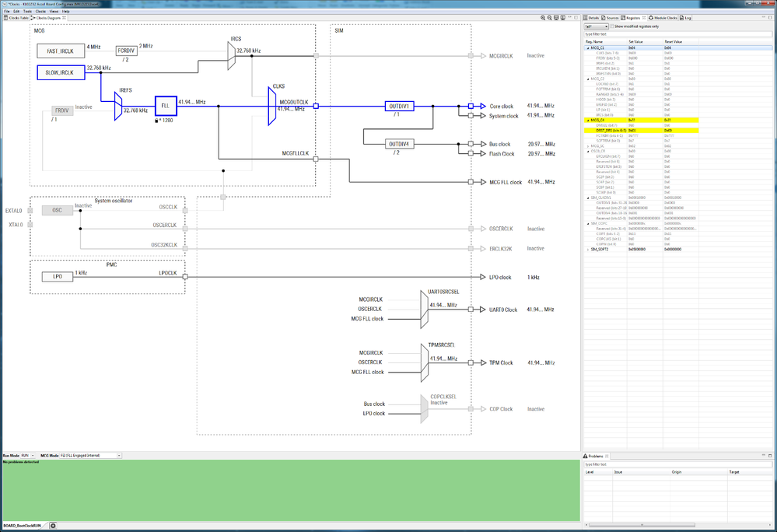Expand the MCG_SC register row
The width and height of the screenshot is (777, 532).
tap(588, 146)
